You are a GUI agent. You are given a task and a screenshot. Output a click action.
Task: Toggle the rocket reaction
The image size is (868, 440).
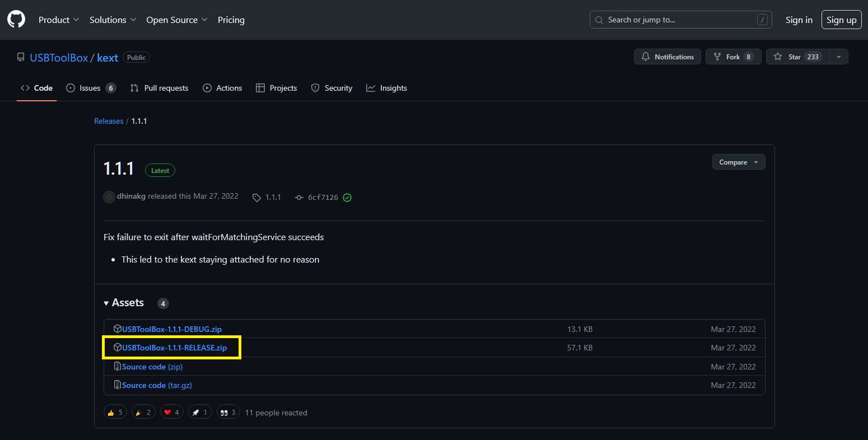coord(200,412)
